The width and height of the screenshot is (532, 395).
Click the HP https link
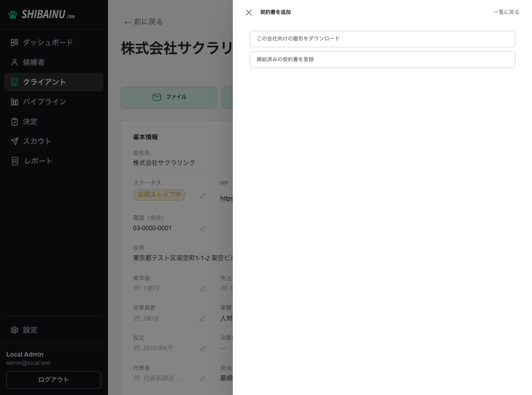tap(227, 199)
